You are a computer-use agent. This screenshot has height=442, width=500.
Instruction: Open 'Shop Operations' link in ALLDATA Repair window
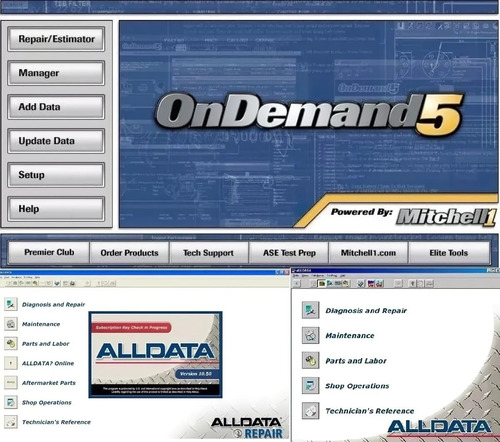click(47, 403)
